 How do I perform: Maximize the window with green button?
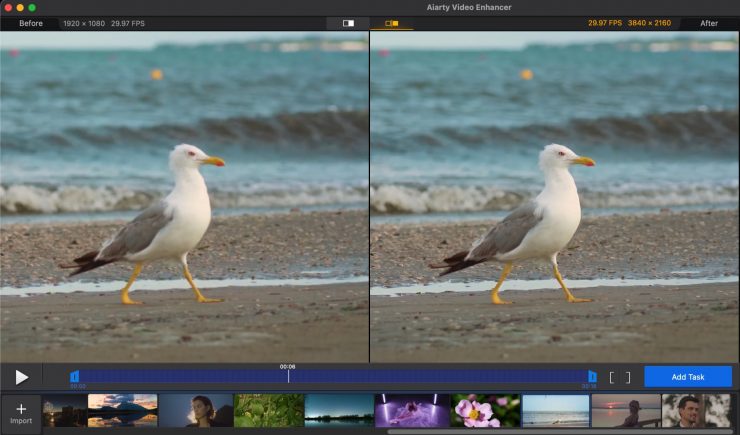pos(32,8)
